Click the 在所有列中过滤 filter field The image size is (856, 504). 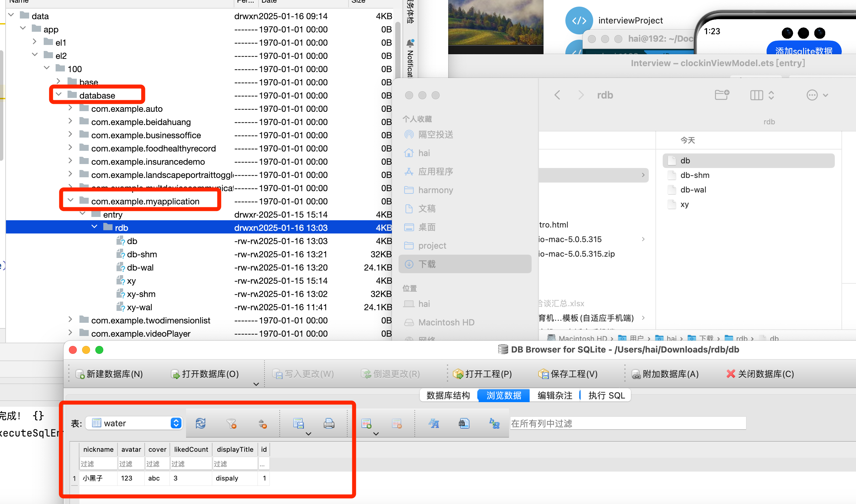(627, 423)
